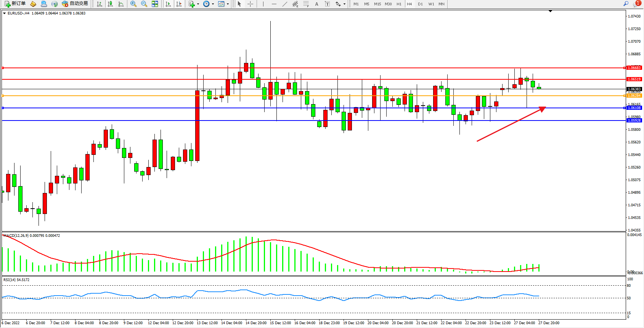The width and height of the screenshot is (644, 328).
Task: Click the tile windows icon
Action: [155, 4]
